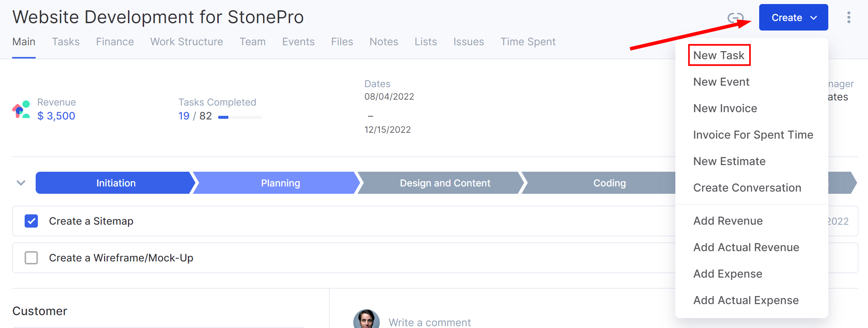Go to the Issues tab

(468, 42)
